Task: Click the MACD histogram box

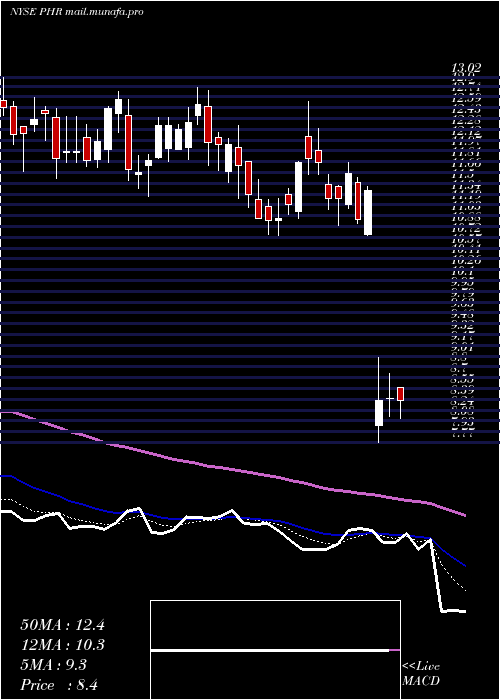Action: pos(275,650)
